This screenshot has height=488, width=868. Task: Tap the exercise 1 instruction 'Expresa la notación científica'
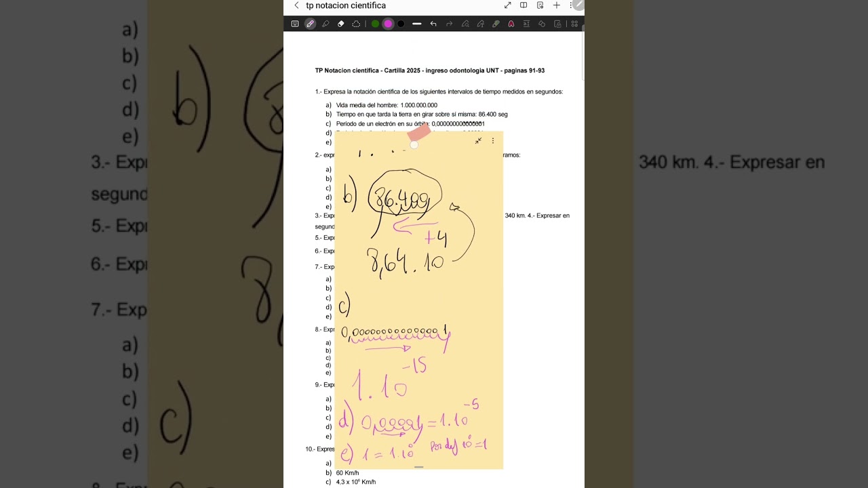(439, 91)
